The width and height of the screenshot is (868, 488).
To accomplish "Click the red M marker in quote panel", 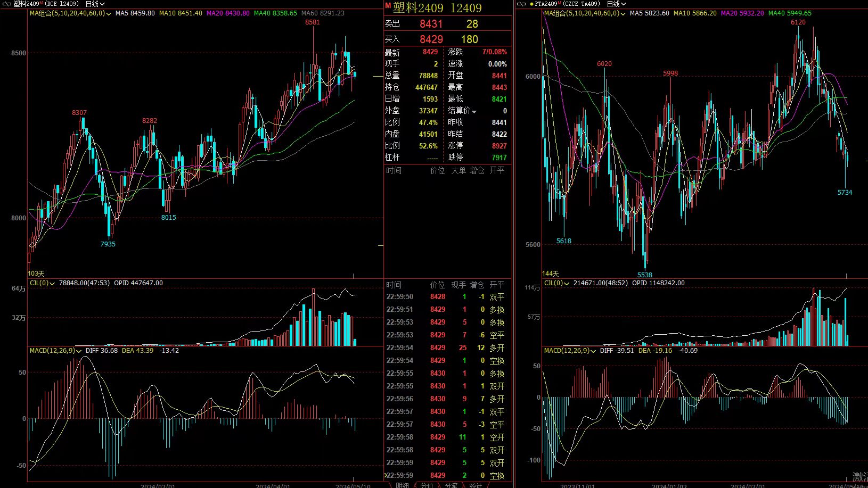I will click(388, 6).
